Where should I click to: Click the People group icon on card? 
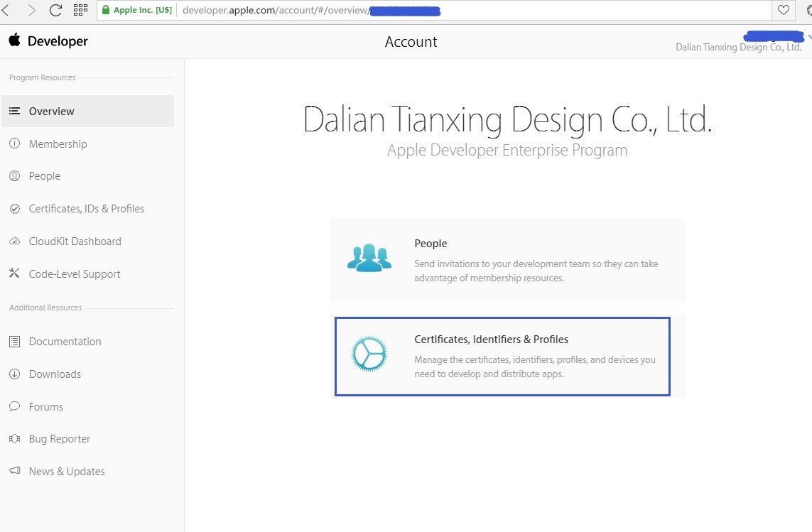coord(369,257)
